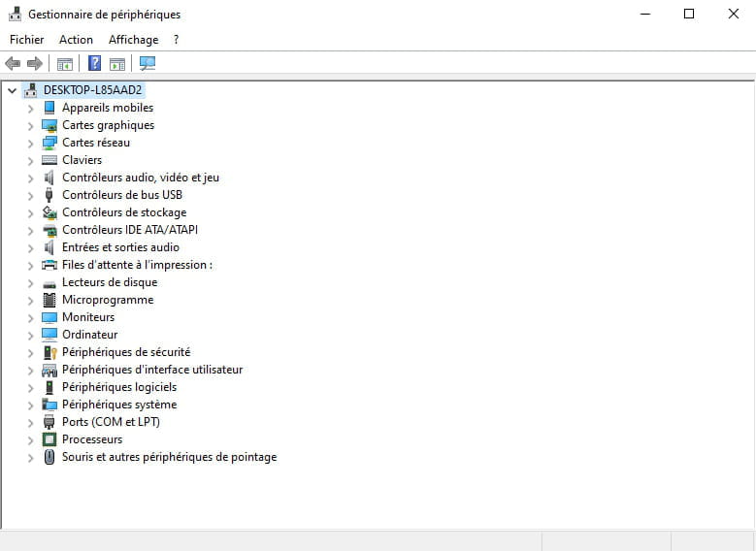
Task: Click the Show/Hide console tree toolbar icon
Action: [x=65, y=64]
